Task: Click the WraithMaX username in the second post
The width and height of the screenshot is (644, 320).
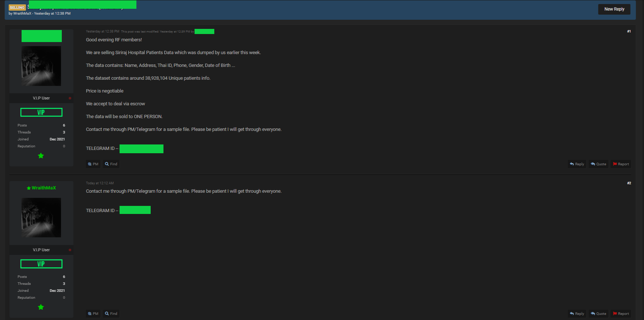Action: 44,188
